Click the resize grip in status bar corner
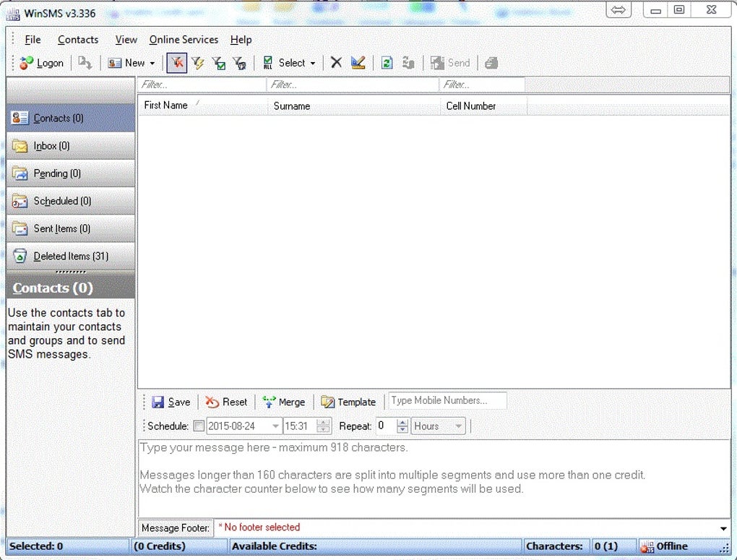Viewport: 737px width, 560px height. (x=725, y=548)
